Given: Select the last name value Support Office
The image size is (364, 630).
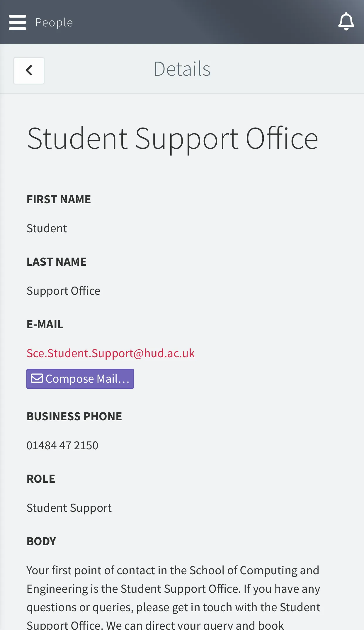Looking at the screenshot, I should [x=63, y=291].
